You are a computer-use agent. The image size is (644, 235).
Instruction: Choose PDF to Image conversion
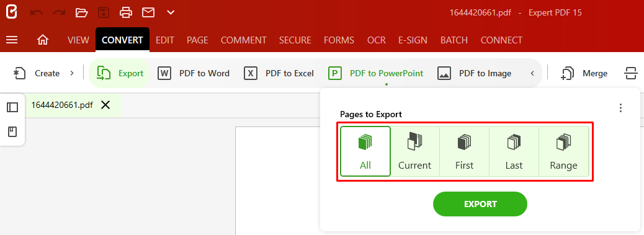pyautogui.click(x=475, y=73)
